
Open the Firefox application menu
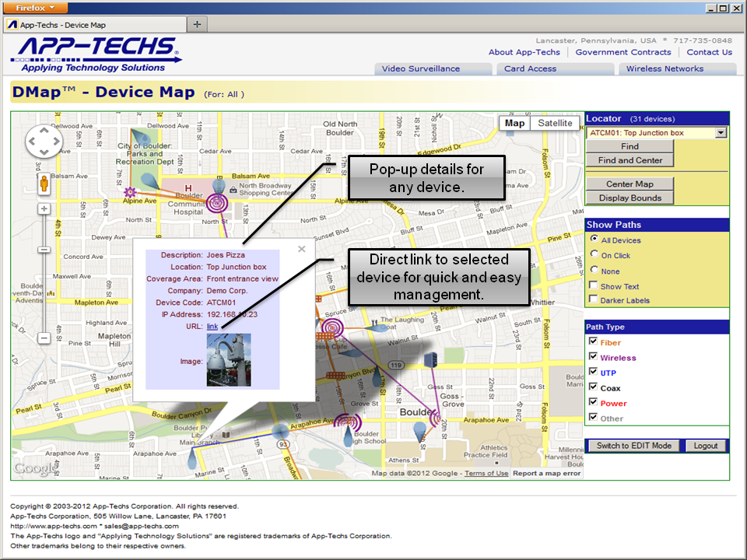35,8
